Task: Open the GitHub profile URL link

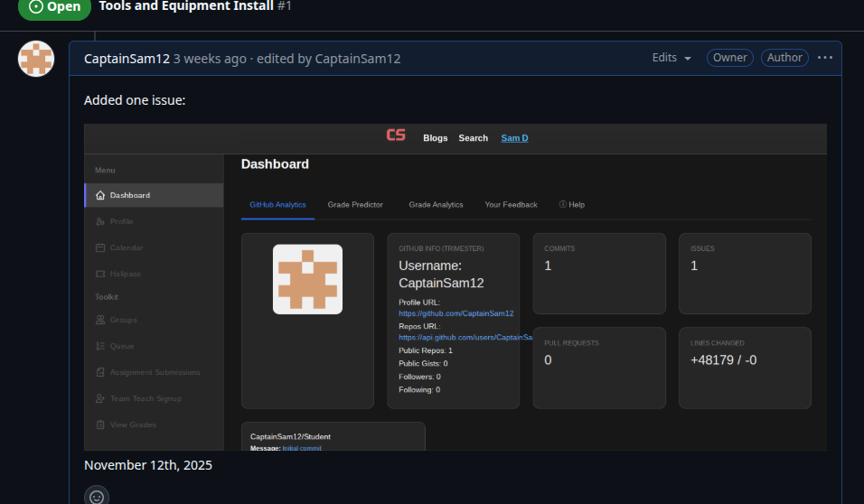Action: click(455, 313)
